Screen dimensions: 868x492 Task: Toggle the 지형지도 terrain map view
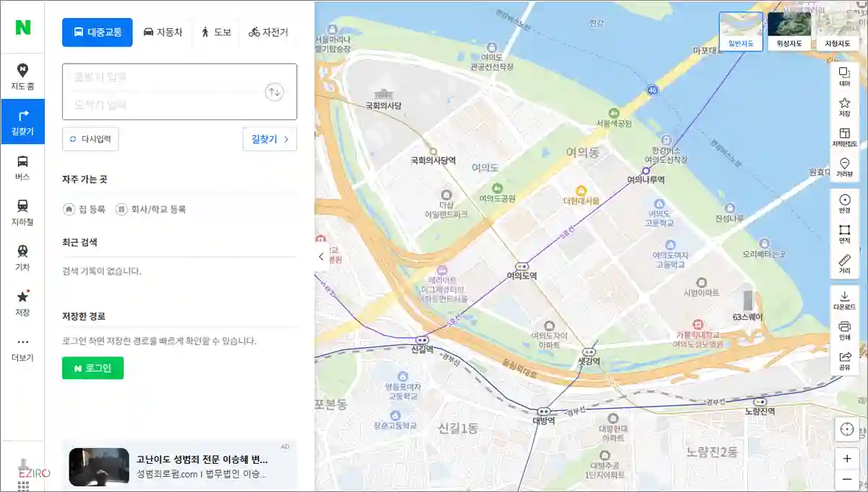(x=836, y=29)
